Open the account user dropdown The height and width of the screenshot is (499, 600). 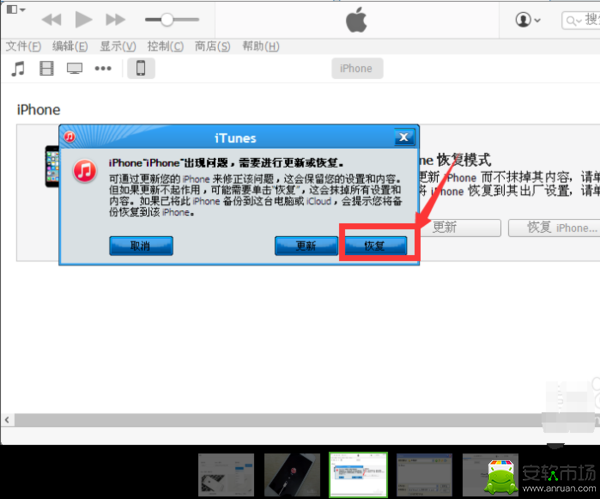(528, 20)
